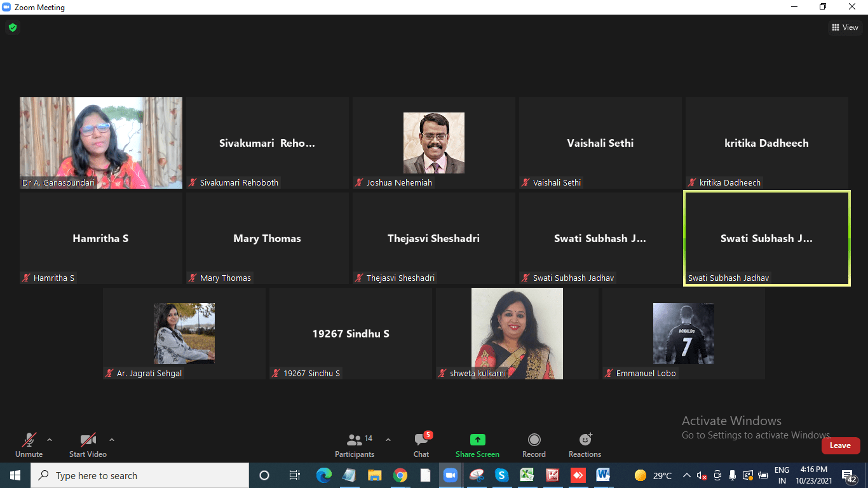
Task: Open File Explorer from the taskbar
Action: [x=374, y=475]
